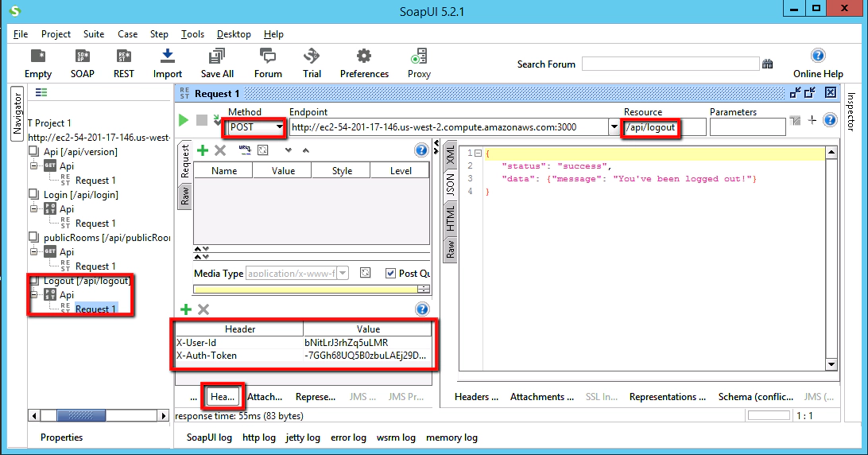
Task: Open the Inspector side panel
Action: 851,111
